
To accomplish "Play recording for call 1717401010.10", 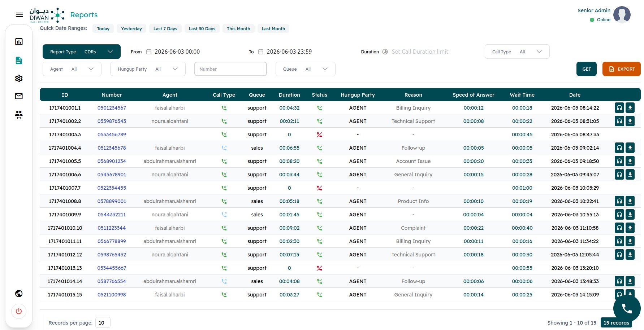I will [619, 228].
